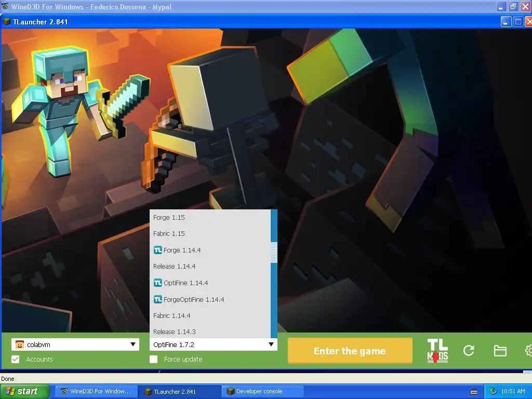Viewport: 532px width, 399px height.
Task: Open the settings gear icon
Action: (528, 351)
